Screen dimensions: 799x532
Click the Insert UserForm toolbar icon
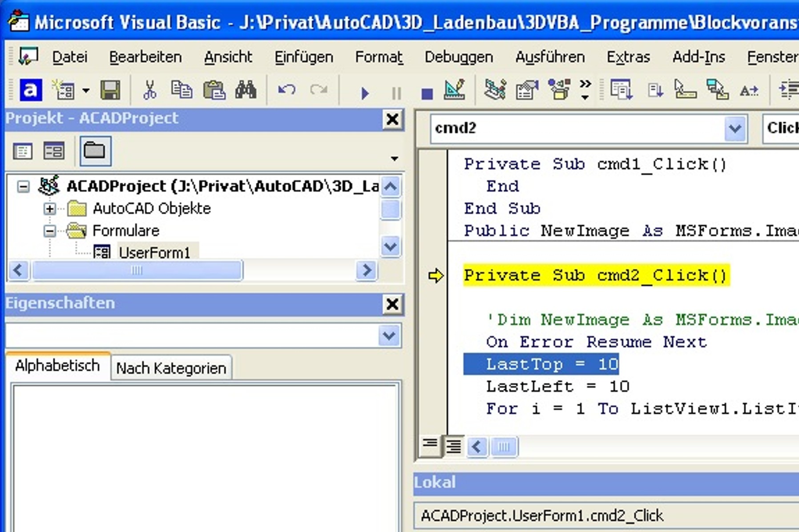coord(63,91)
